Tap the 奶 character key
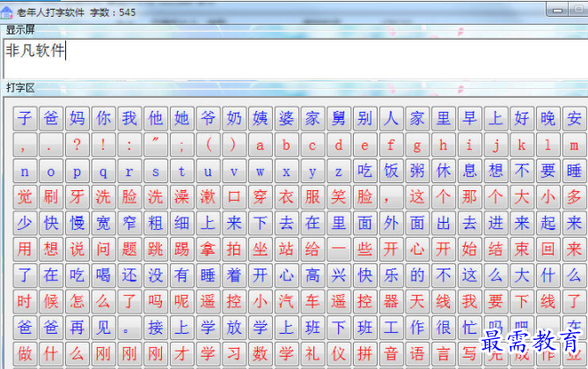The width and height of the screenshot is (588, 369). (x=234, y=119)
